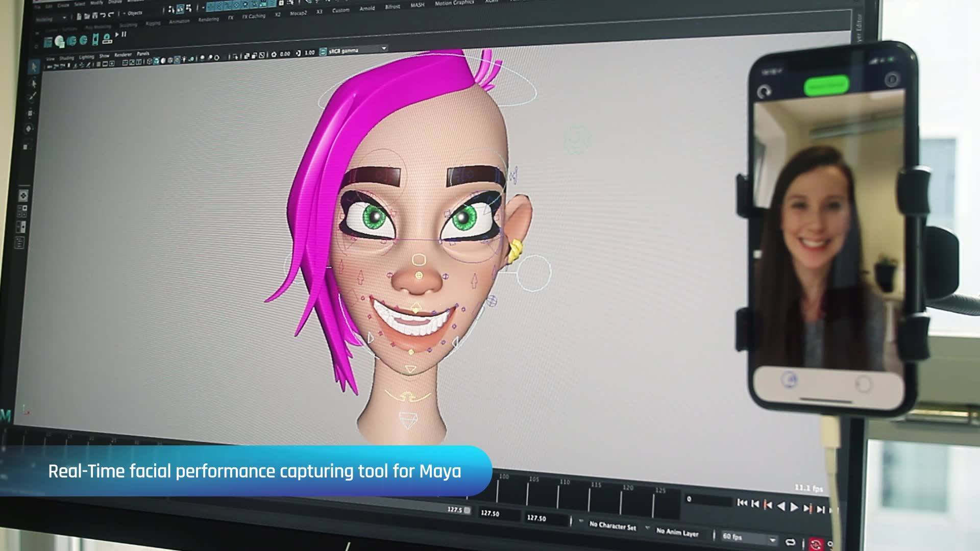Click the New Scene icon
Viewport: 980px width, 551px height.
80,16
